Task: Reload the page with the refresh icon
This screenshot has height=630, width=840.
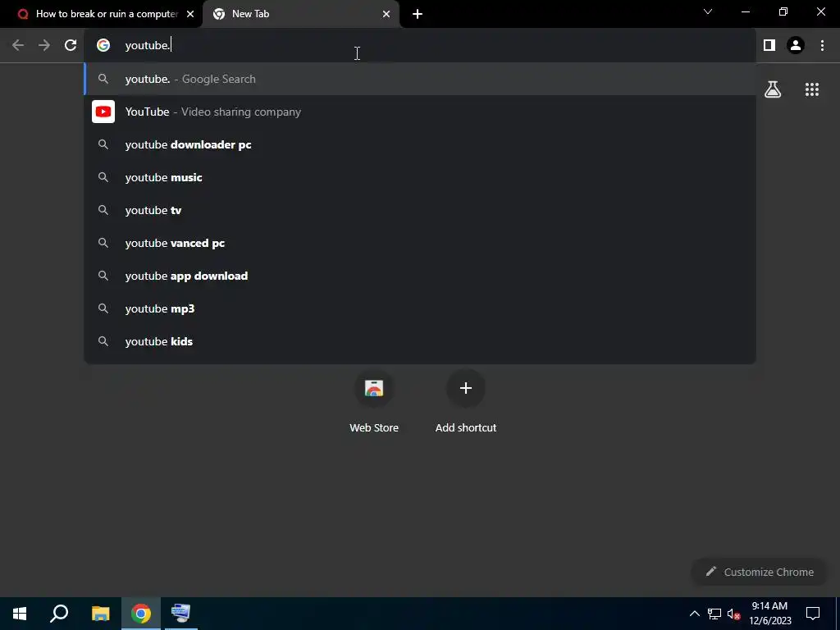Action: point(71,46)
